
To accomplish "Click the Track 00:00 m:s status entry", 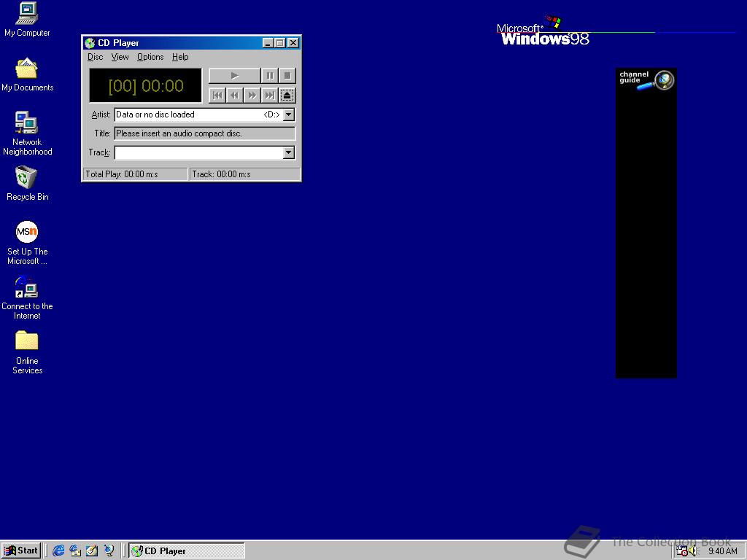I will 245,174.
